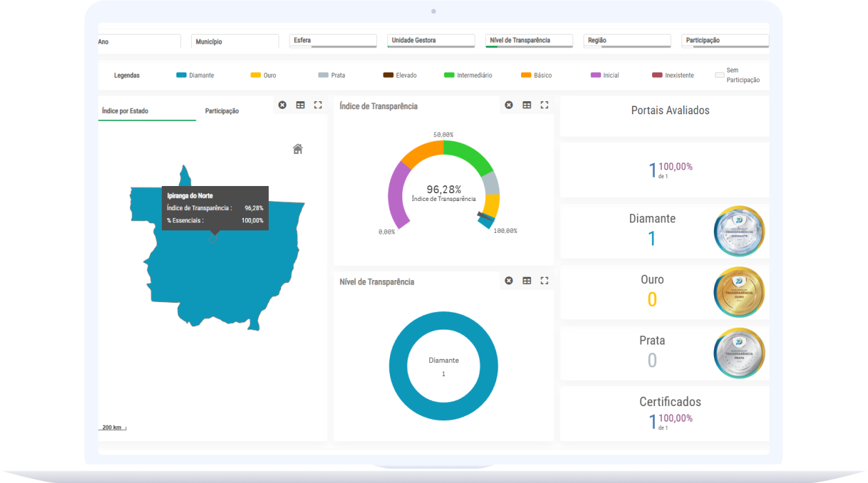The width and height of the screenshot is (868, 483).
Task: Clear selection icon in map panel
Action: (x=282, y=105)
